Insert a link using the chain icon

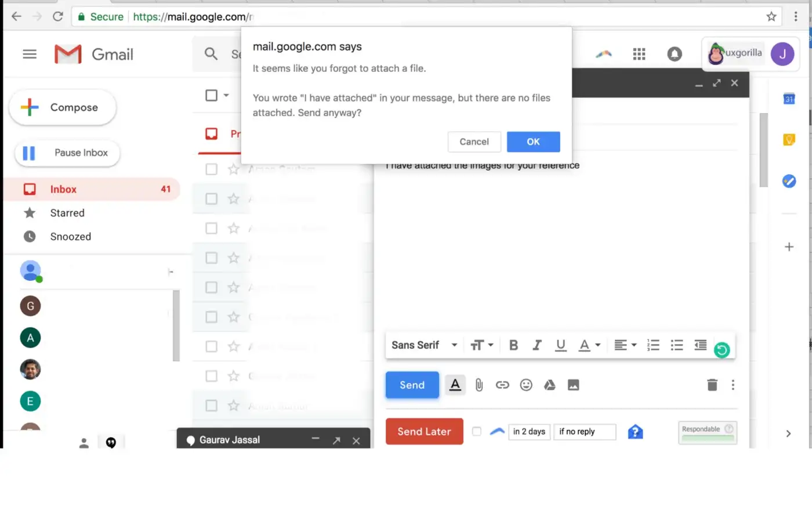[x=502, y=385]
